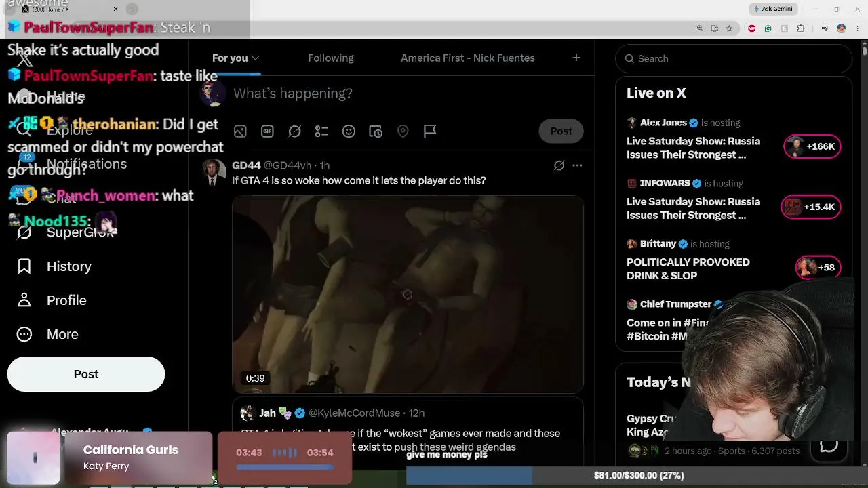Expand the More menu in sidebar
This screenshot has width=868, height=488.
pos(48,334)
